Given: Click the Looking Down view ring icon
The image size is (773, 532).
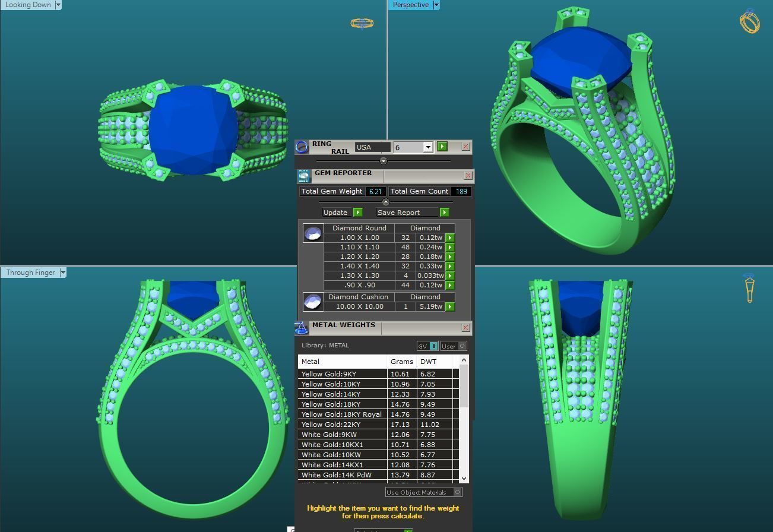Looking at the screenshot, I should tap(362, 23).
